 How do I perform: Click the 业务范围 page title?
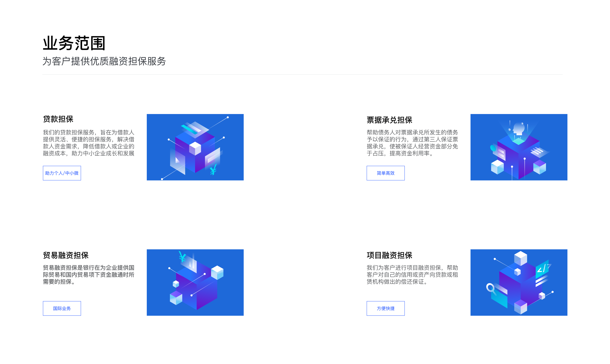[74, 43]
